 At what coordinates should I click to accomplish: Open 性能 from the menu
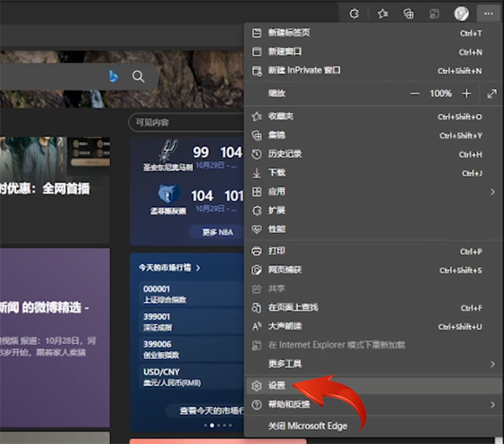point(373,230)
